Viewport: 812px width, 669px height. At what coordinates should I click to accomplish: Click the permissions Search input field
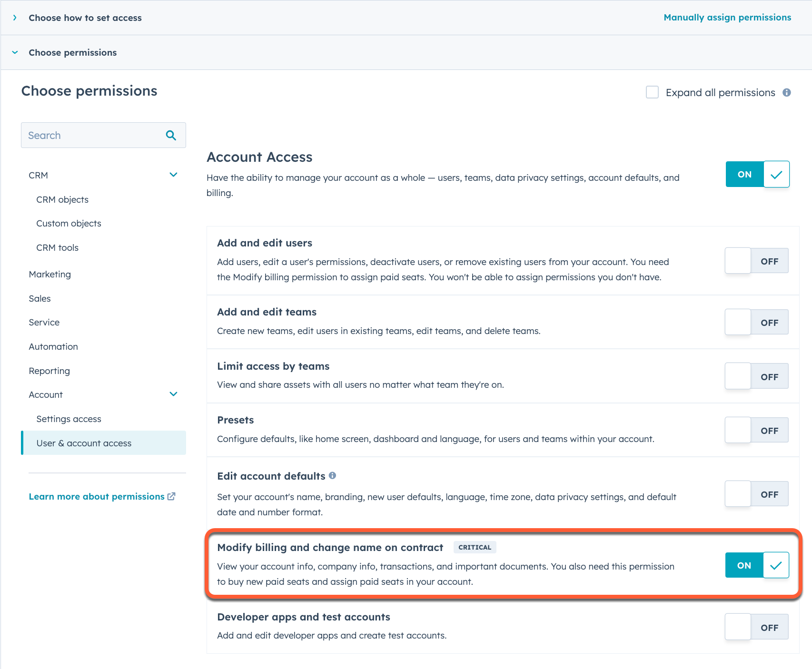(103, 135)
